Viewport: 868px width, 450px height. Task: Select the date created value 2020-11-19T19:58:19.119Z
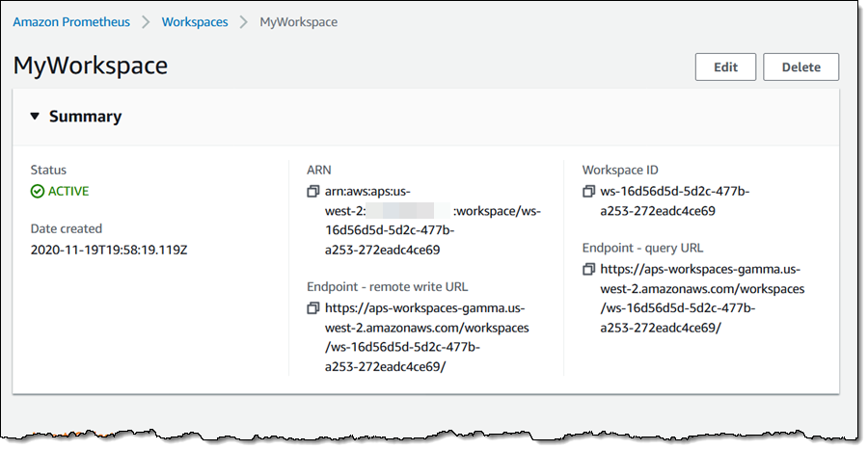tap(109, 250)
